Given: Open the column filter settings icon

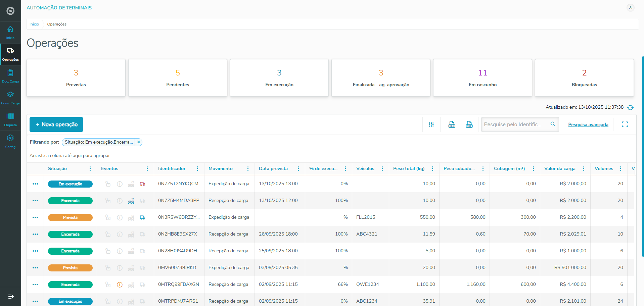Looking at the screenshot, I should [431, 124].
